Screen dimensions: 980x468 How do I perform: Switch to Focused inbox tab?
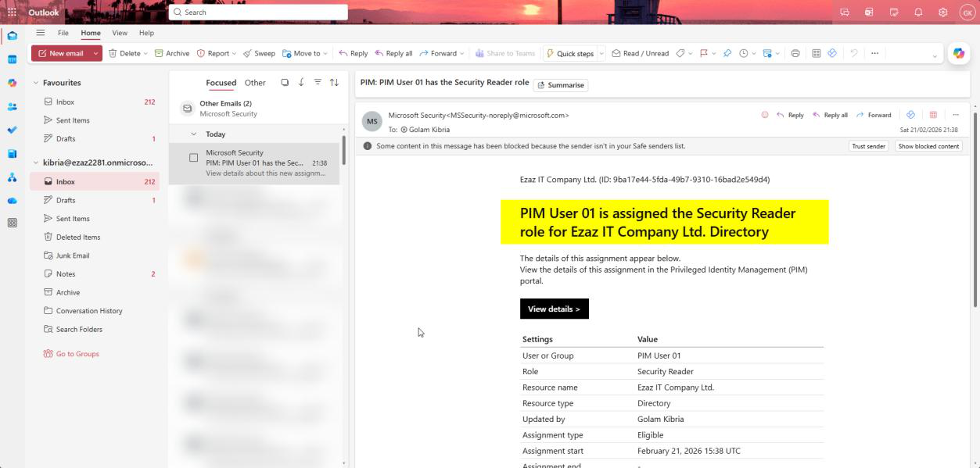(x=221, y=82)
